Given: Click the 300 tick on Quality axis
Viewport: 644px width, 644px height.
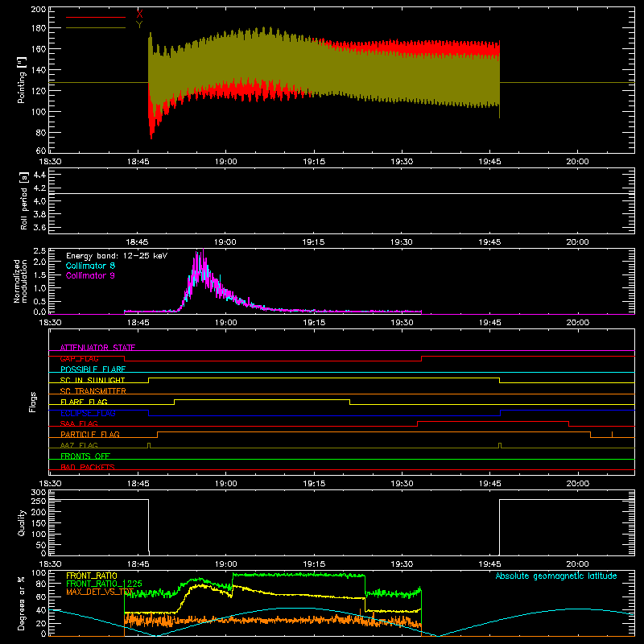Looking at the screenshot, I should click(x=38, y=493).
